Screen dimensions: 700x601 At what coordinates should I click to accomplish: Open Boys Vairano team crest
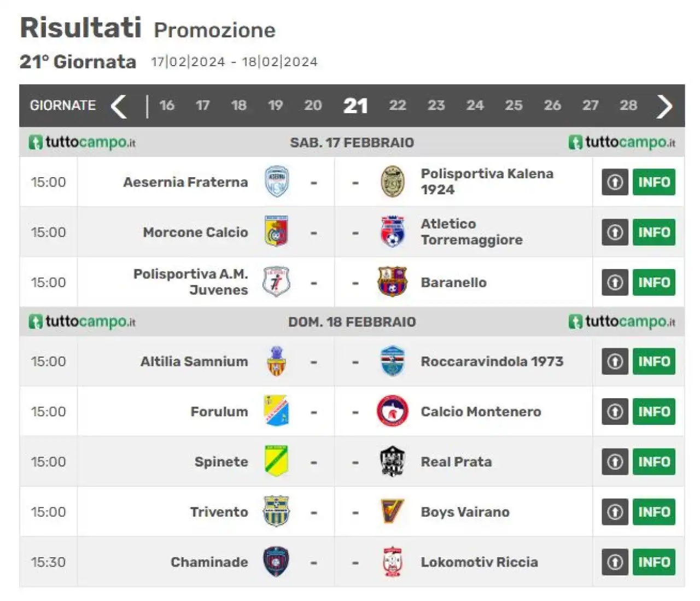[392, 512]
